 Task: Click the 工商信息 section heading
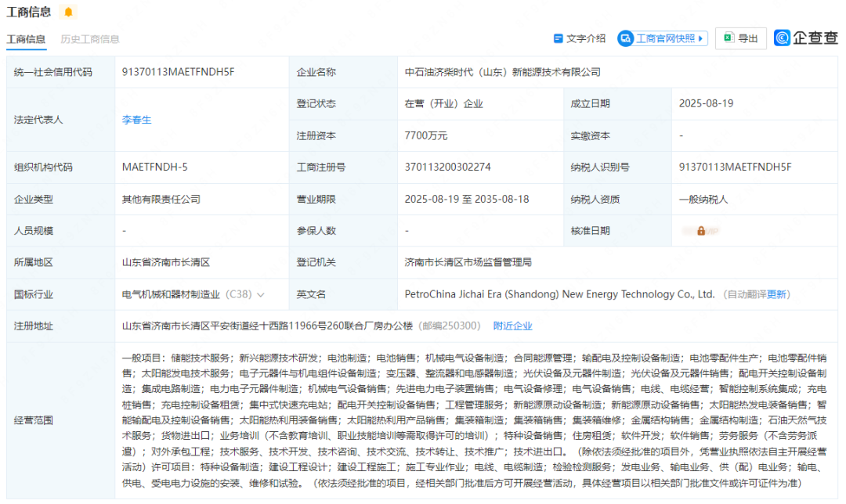point(29,11)
